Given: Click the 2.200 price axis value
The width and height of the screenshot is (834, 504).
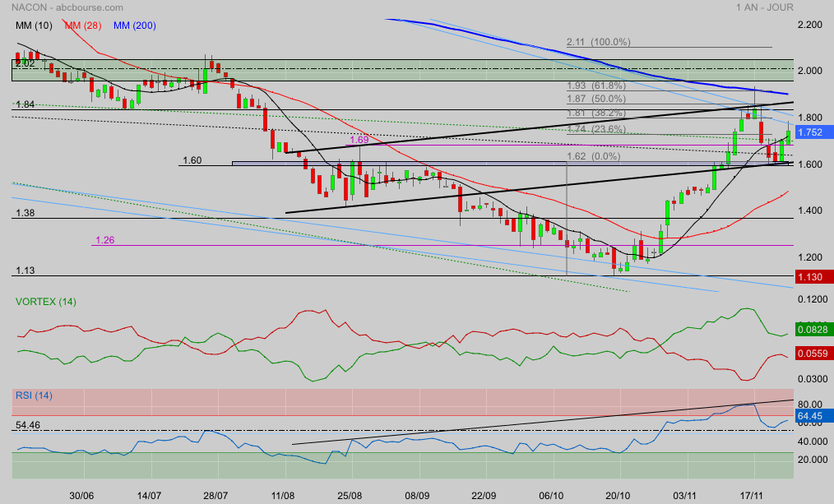Looking at the screenshot, I should click(x=810, y=25).
